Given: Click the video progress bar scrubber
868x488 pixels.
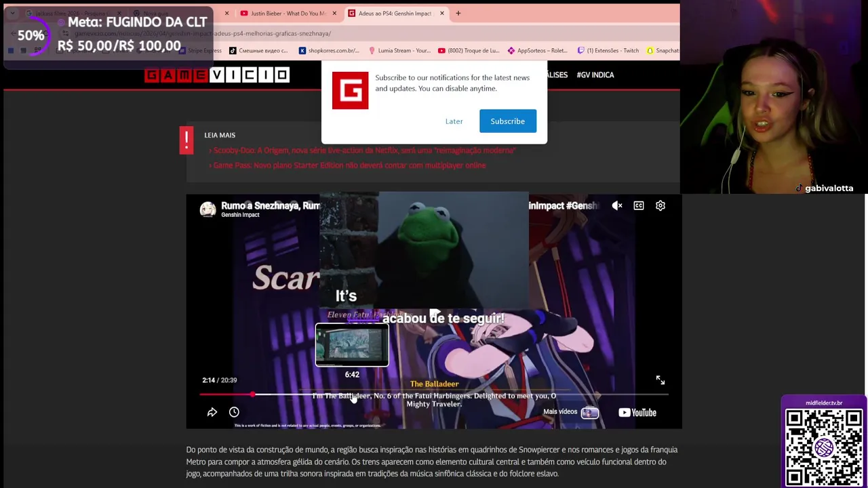Looking at the screenshot, I should [253, 394].
